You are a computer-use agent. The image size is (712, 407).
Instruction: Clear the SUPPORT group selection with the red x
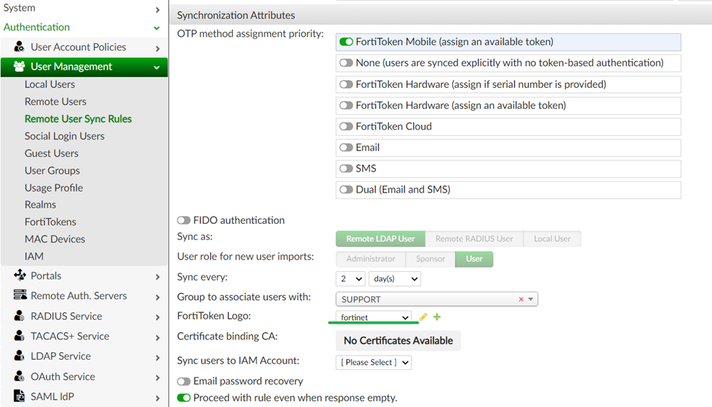[x=521, y=299]
